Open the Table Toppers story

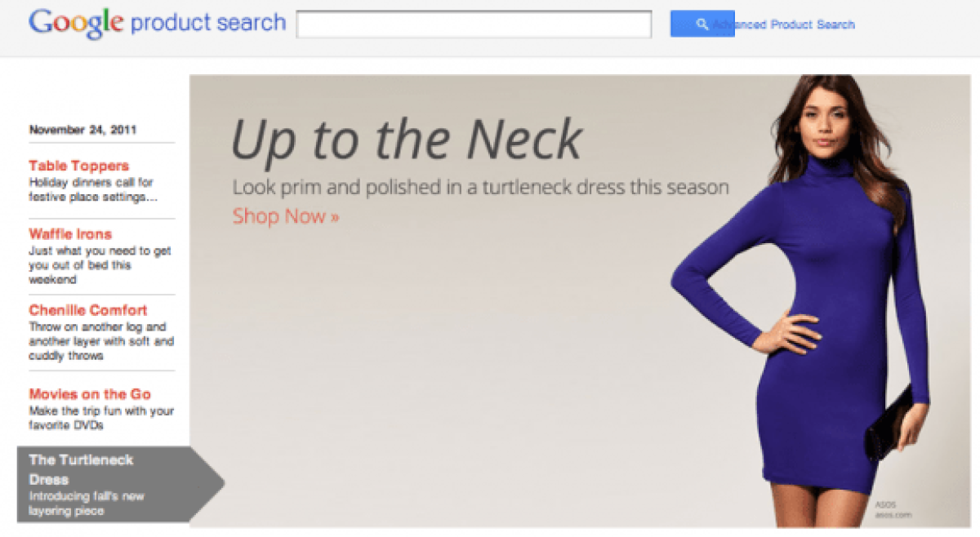[x=79, y=166]
